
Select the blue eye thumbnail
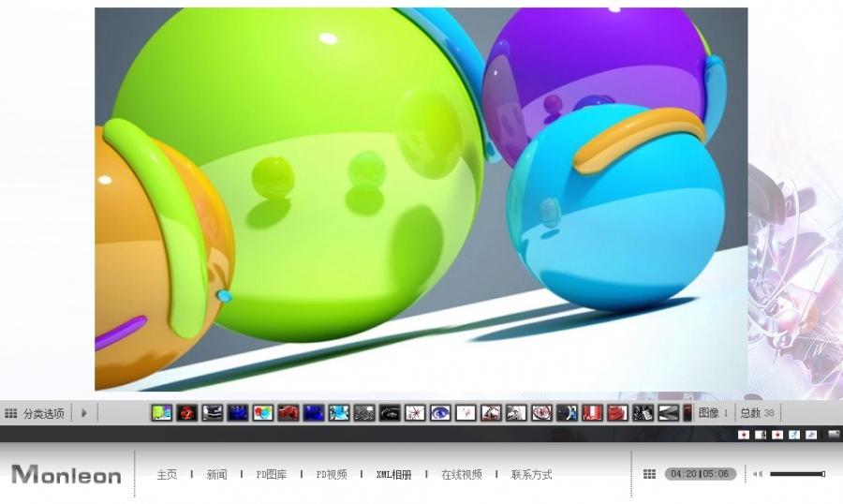click(440, 412)
